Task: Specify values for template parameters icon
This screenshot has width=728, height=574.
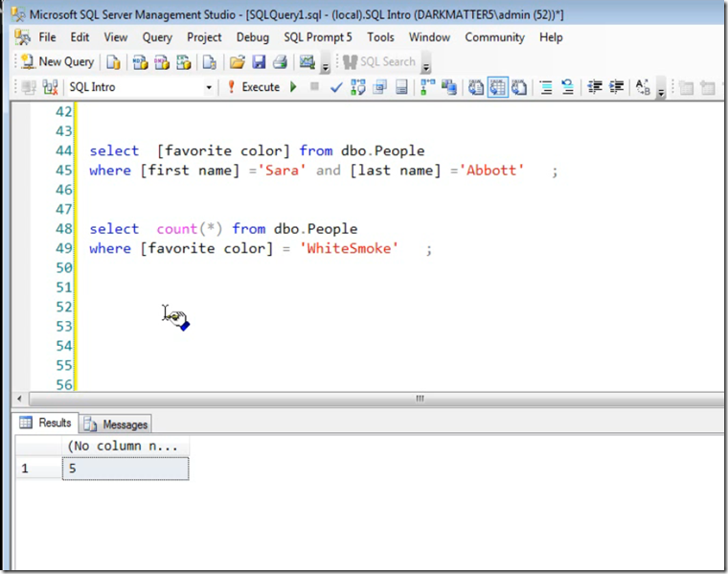Action: coord(643,87)
